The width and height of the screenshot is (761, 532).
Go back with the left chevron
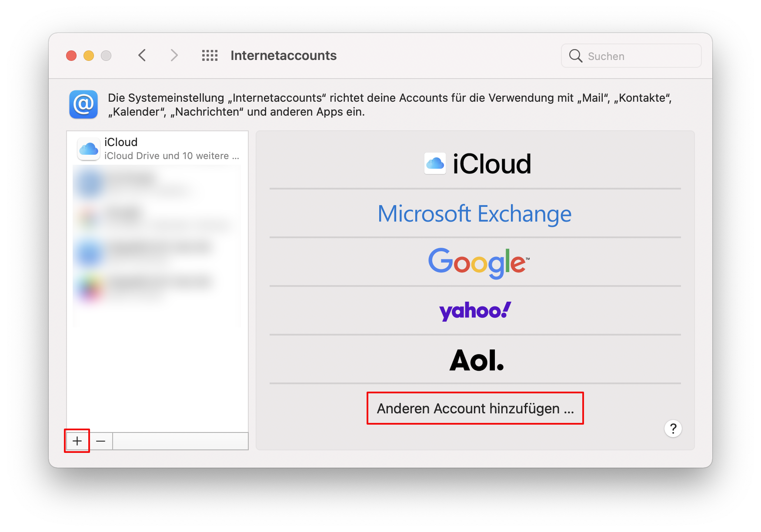coord(142,56)
